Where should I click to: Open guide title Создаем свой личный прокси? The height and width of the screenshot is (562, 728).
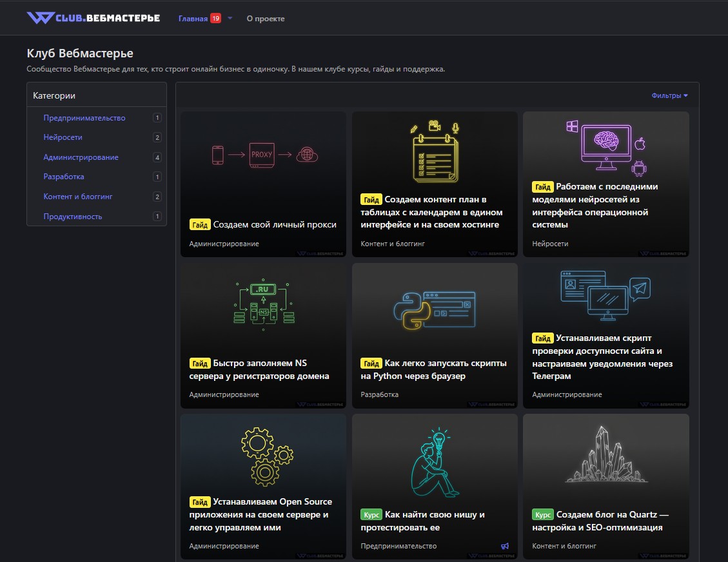pyautogui.click(x=275, y=225)
